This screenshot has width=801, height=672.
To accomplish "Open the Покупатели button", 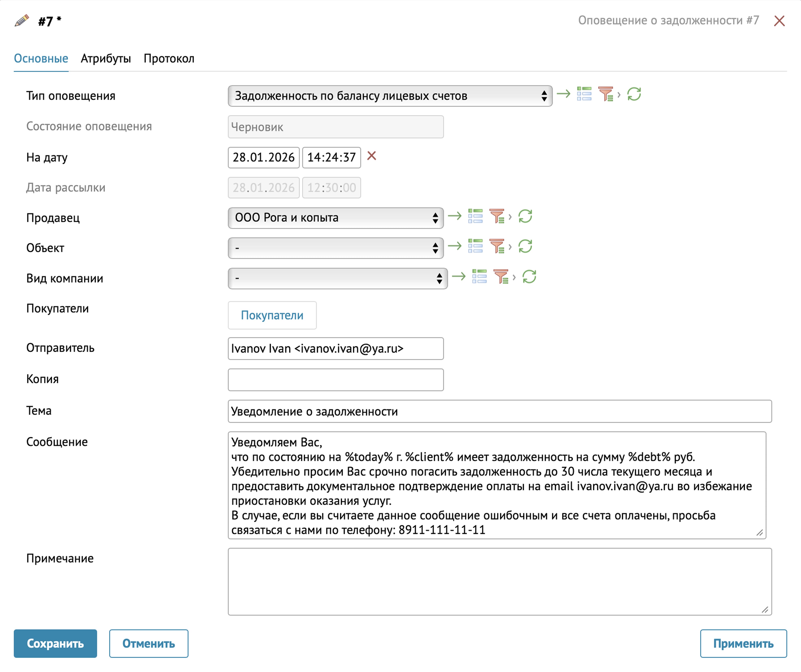I will pyautogui.click(x=272, y=315).
